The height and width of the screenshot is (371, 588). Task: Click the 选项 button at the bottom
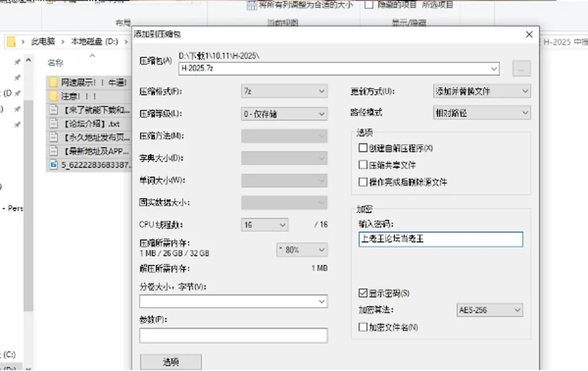[171, 362]
